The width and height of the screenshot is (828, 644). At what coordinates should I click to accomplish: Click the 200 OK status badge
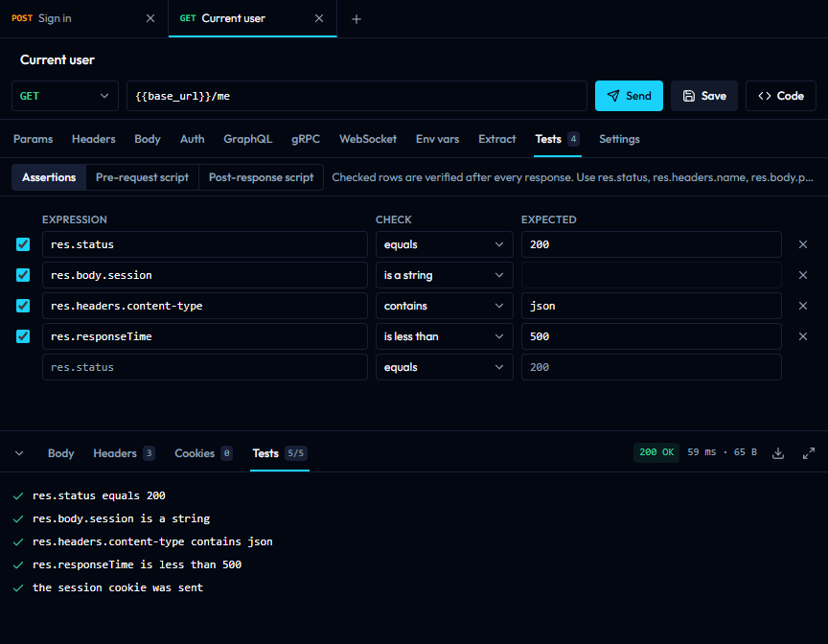pyautogui.click(x=656, y=452)
